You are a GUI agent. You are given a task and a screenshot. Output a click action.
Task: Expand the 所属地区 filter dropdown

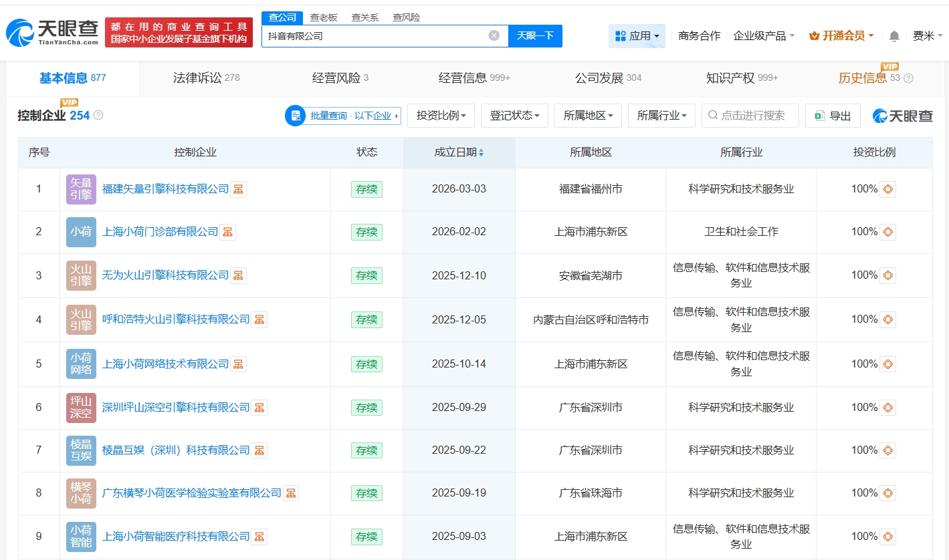pyautogui.click(x=588, y=116)
